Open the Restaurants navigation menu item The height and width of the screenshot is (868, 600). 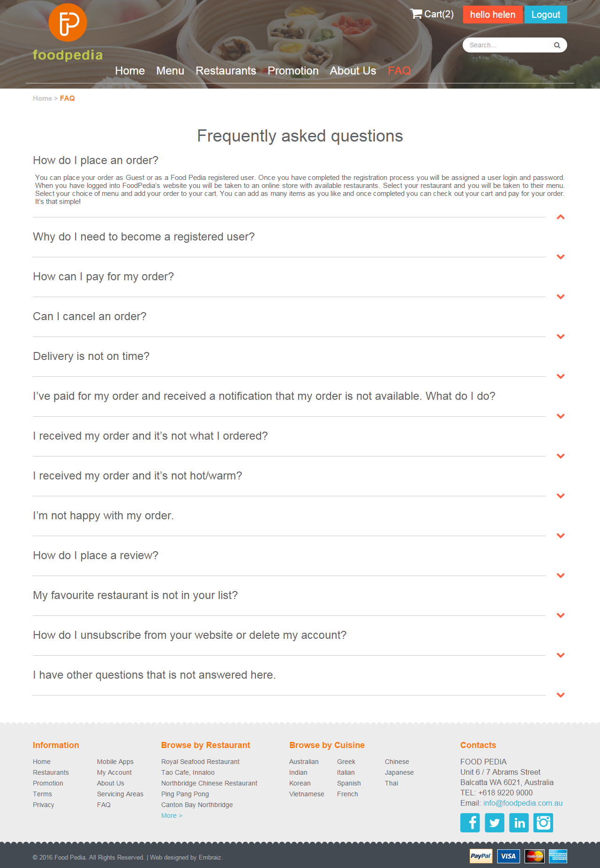(225, 71)
